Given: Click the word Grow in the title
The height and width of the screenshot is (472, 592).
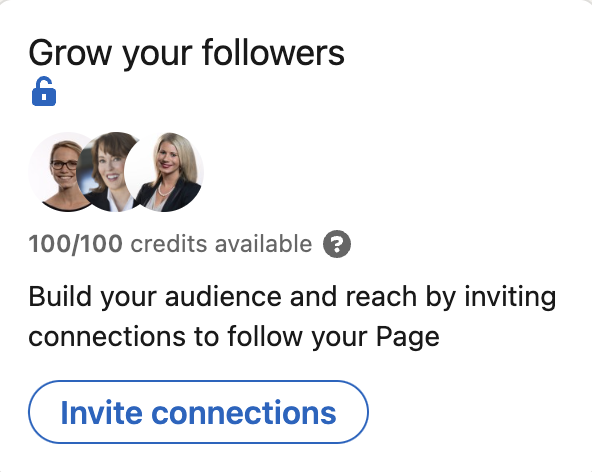Looking at the screenshot, I should (70, 53).
